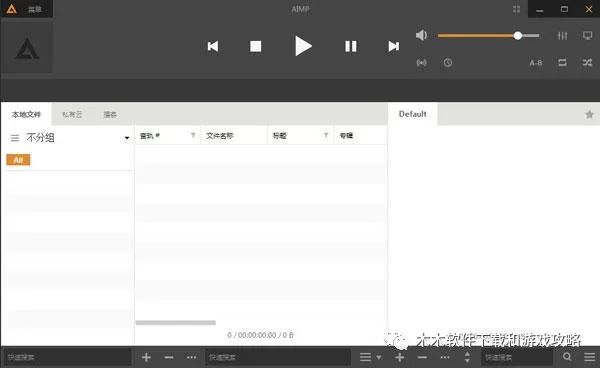
Task: Switch to the second music library tab
Action: [72, 114]
